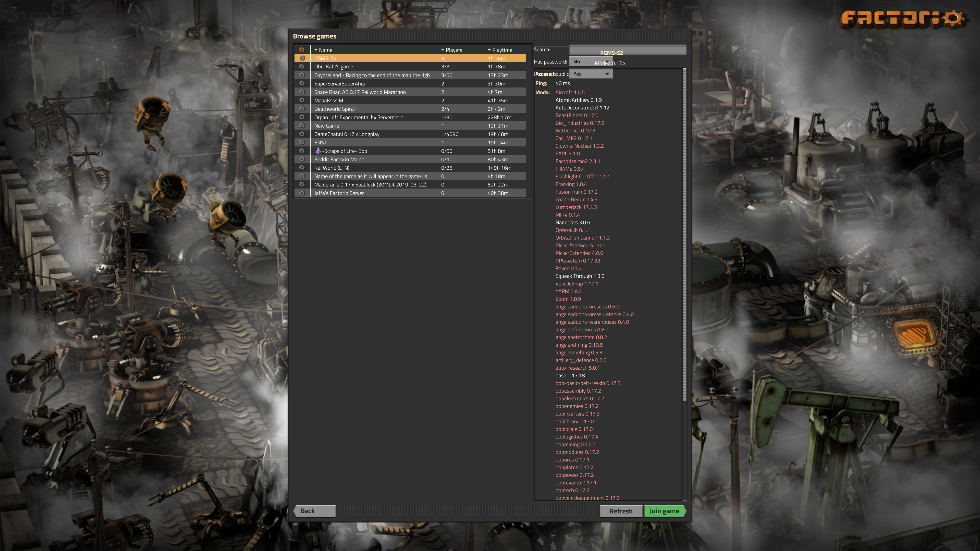Select CoyoteLand racing game row
This screenshot has width=980, height=551.
(x=410, y=75)
